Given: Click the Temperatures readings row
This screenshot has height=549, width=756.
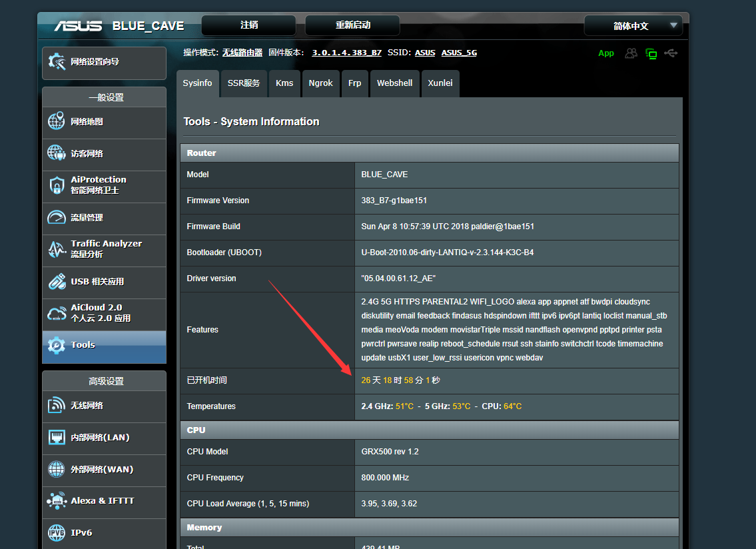Looking at the screenshot, I should [430, 406].
